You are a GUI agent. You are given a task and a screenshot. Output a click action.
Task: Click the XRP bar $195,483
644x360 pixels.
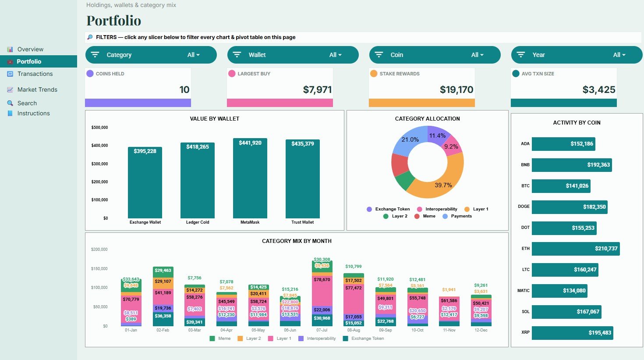[x=573, y=332]
